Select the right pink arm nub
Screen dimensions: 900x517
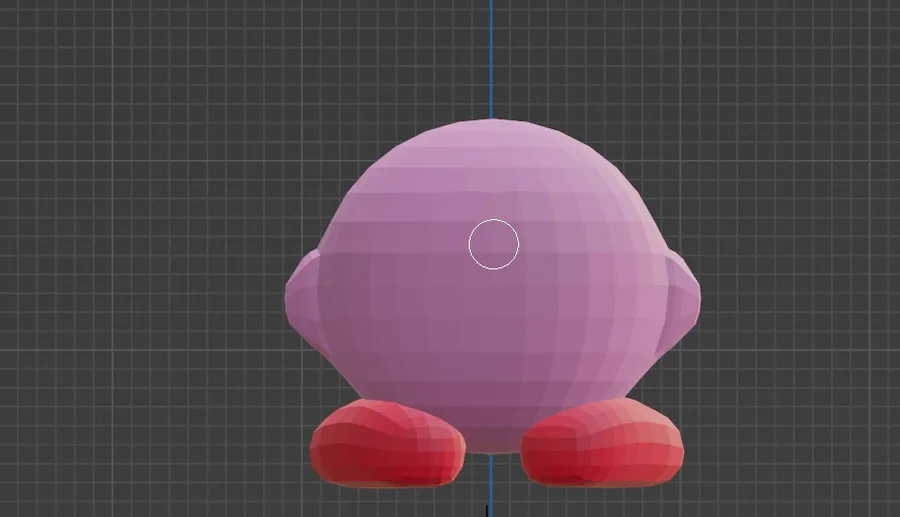tap(680, 302)
